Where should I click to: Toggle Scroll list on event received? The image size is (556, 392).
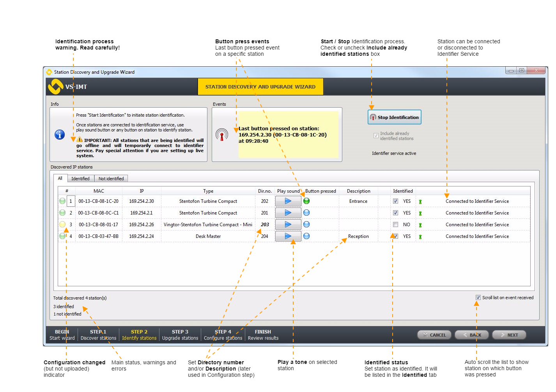(478, 298)
